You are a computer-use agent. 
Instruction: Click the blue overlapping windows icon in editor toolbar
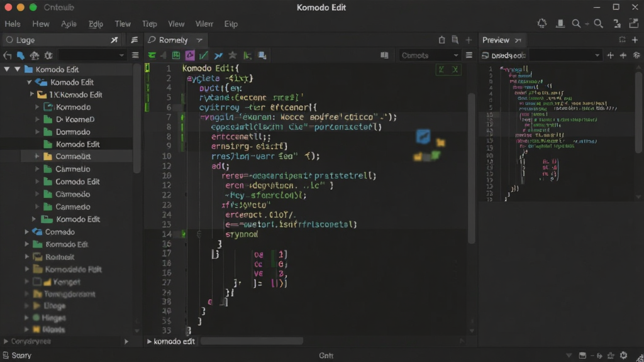(262, 55)
